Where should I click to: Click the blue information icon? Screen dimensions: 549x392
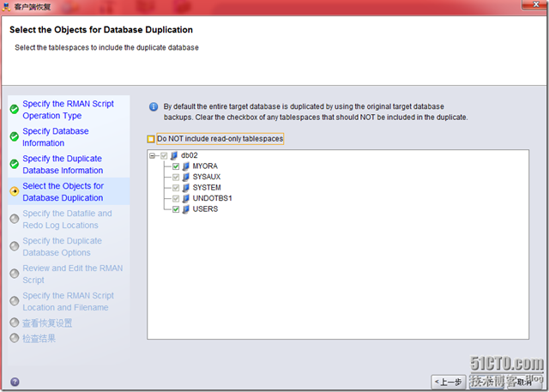tap(153, 107)
